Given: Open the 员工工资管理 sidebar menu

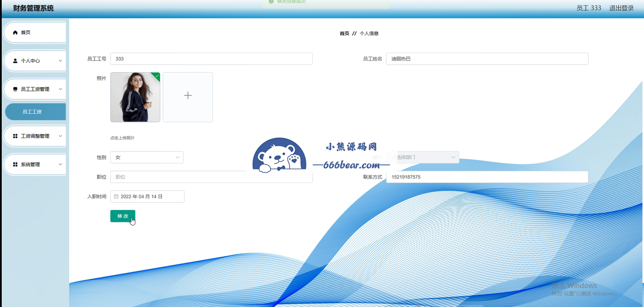Looking at the screenshot, I should (35, 89).
